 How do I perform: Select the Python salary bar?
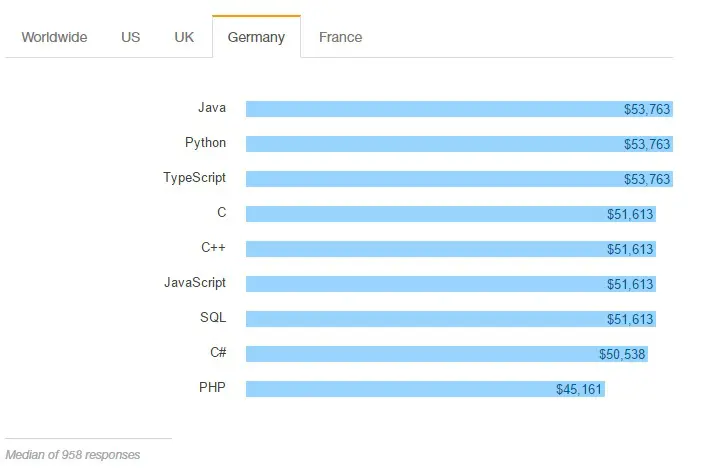point(459,144)
